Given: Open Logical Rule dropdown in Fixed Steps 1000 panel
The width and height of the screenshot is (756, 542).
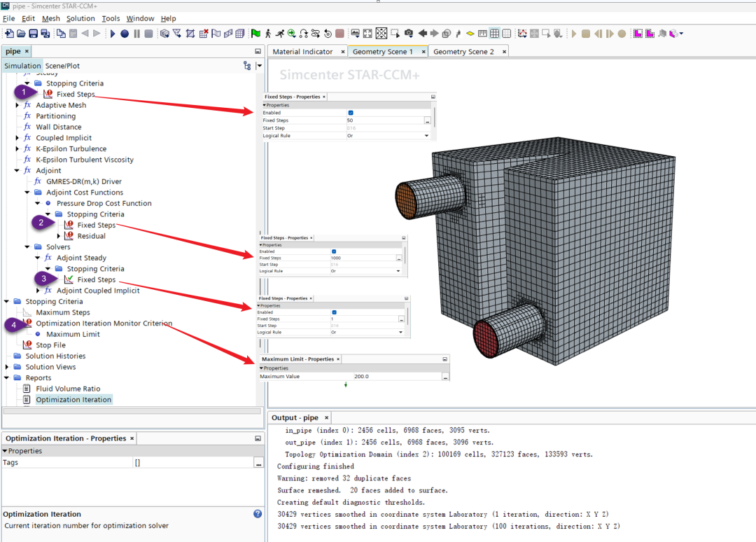Looking at the screenshot, I should click(x=398, y=271).
